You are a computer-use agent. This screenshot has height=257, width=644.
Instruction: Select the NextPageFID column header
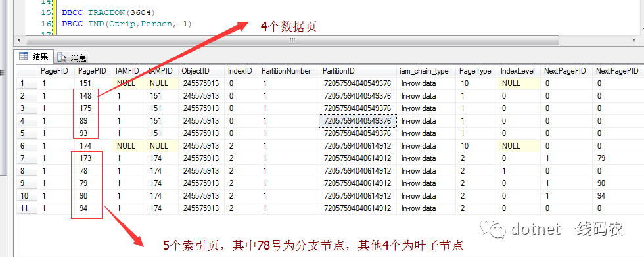coord(566,71)
